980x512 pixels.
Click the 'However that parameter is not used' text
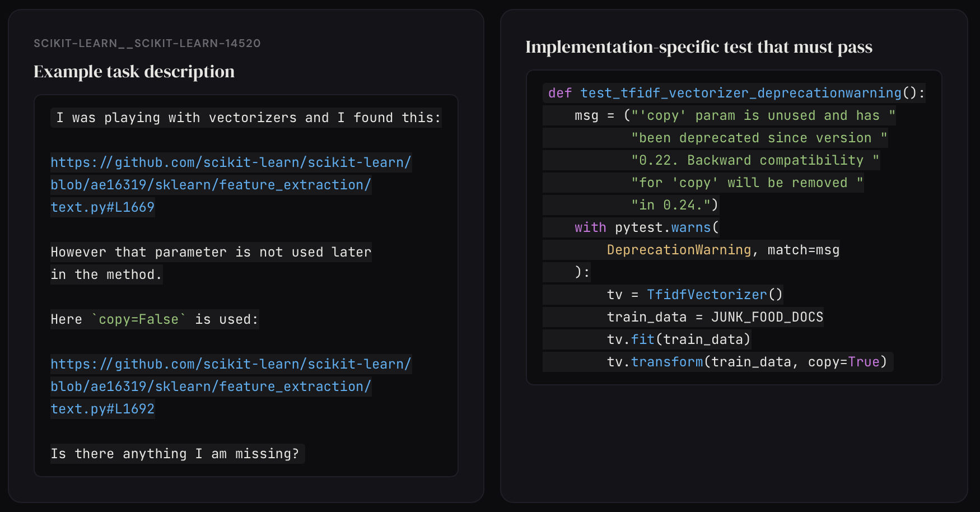tap(211, 252)
